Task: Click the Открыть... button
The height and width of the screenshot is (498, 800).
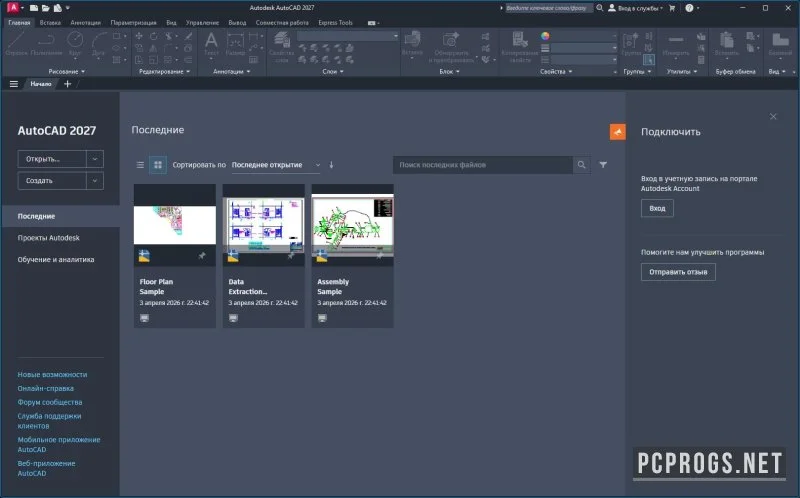Action: pyautogui.click(x=52, y=159)
